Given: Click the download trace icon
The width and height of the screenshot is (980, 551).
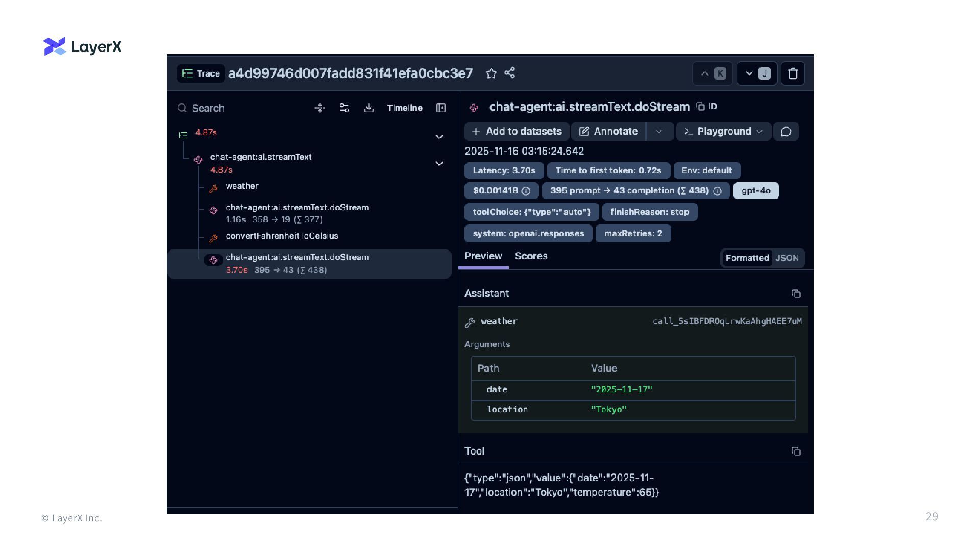Looking at the screenshot, I should [x=369, y=108].
